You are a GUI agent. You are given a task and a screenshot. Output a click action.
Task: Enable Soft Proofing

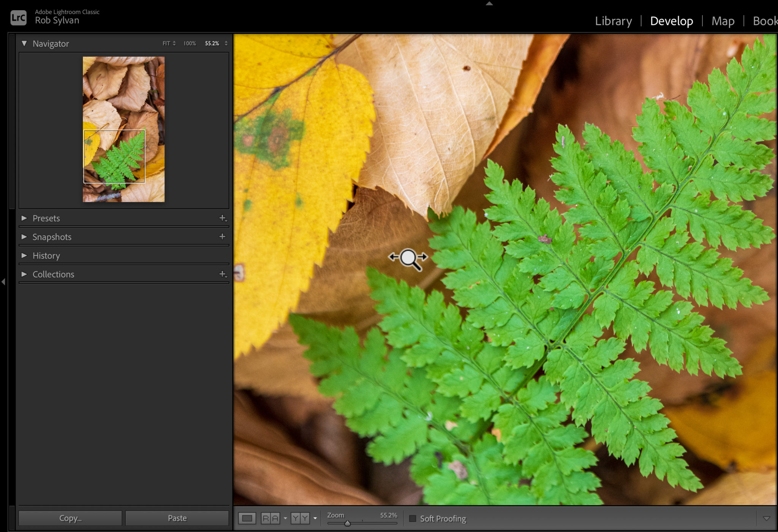pos(413,518)
